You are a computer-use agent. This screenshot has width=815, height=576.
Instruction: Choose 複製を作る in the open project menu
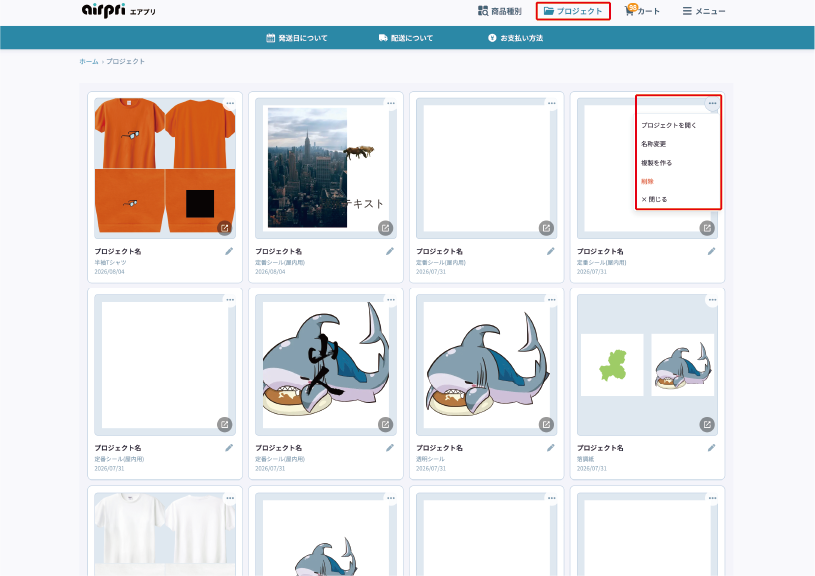(x=656, y=163)
